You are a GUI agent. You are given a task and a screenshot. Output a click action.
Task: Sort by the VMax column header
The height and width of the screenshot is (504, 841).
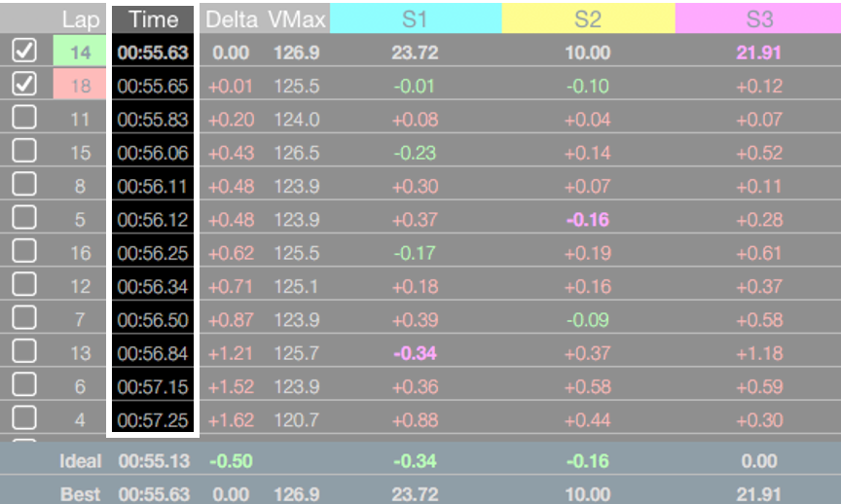(x=297, y=19)
